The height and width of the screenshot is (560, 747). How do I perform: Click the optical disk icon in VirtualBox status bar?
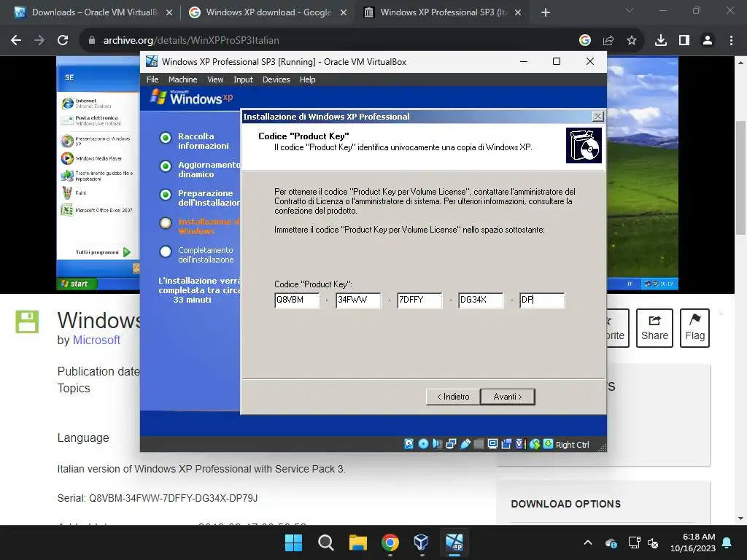(x=423, y=444)
